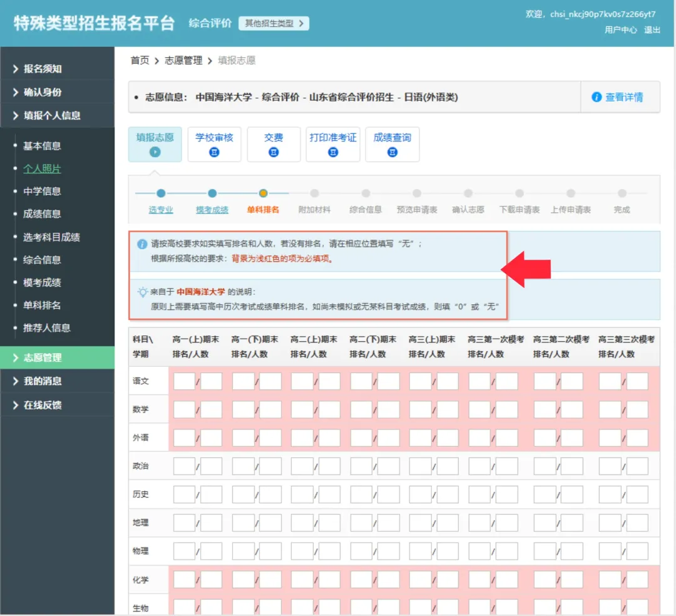Screen dimensions: 676x616
Task: Click 首页 in the breadcrumb
Action: pyautogui.click(x=140, y=60)
